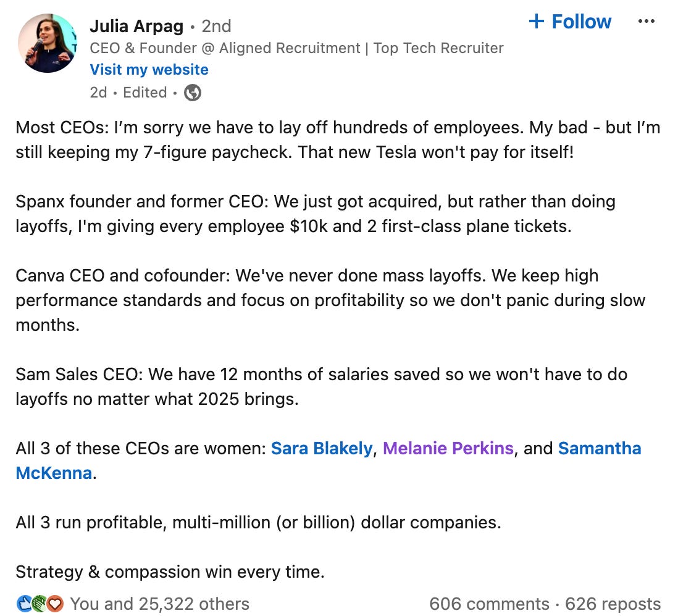The height and width of the screenshot is (616, 678).
Task: View the 606 comments
Action: (x=489, y=604)
